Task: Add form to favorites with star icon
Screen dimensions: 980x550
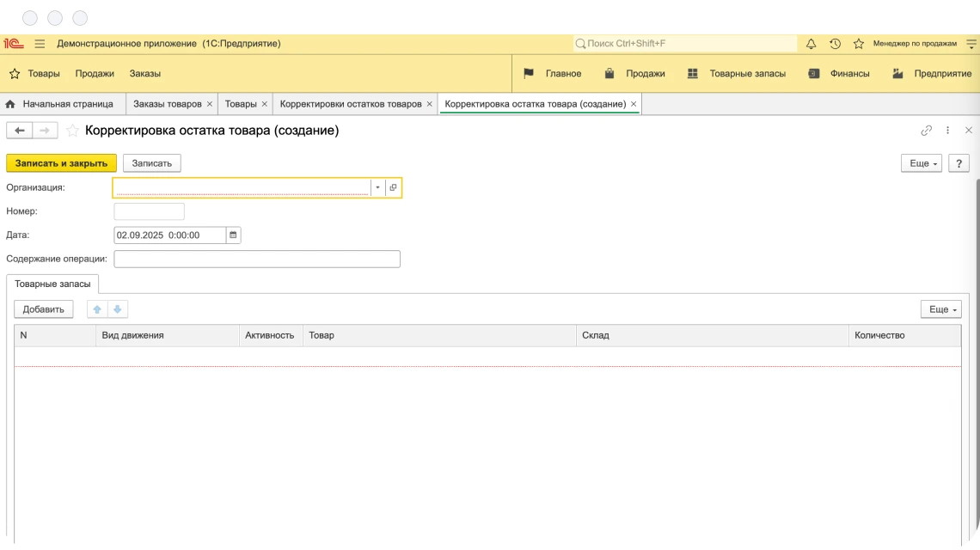Action: pyautogui.click(x=73, y=131)
